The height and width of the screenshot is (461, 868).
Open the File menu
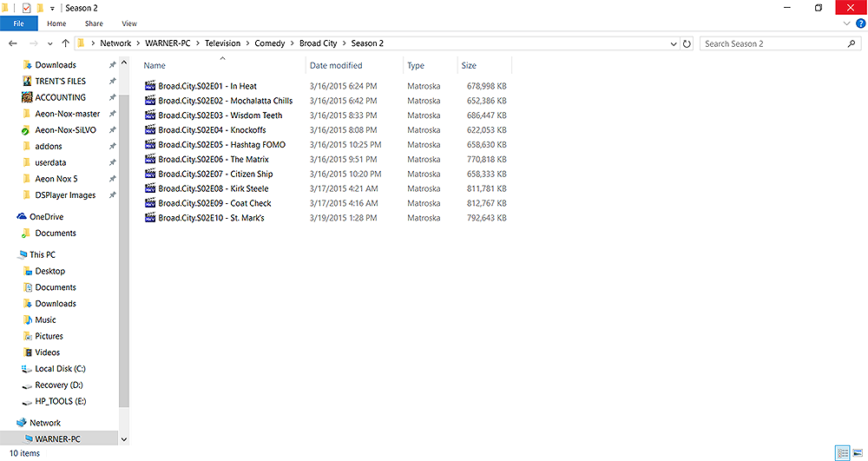(19, 23)
